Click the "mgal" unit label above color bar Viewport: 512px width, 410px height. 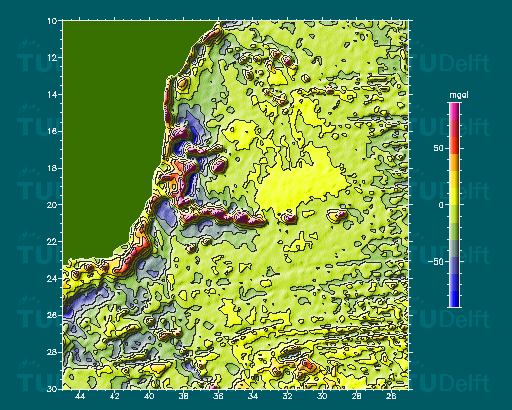[x=459, y=95]
